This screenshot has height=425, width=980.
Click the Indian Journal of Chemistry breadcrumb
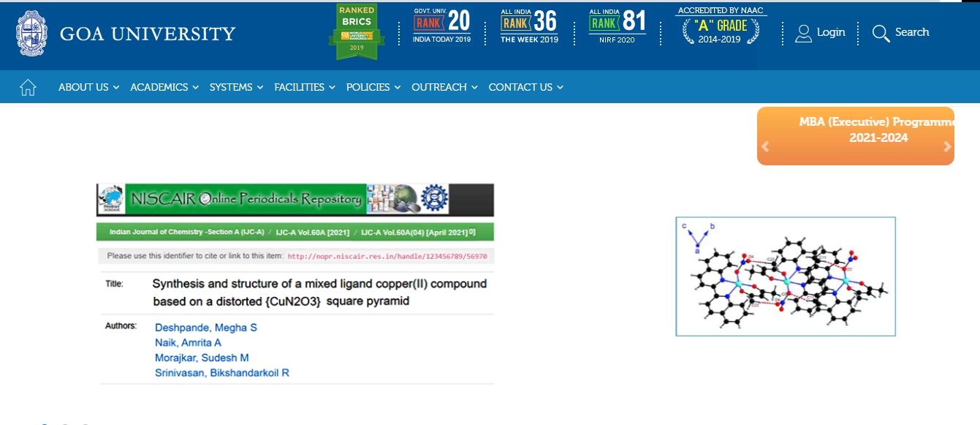pyautogui.click(x=188, y=232)
